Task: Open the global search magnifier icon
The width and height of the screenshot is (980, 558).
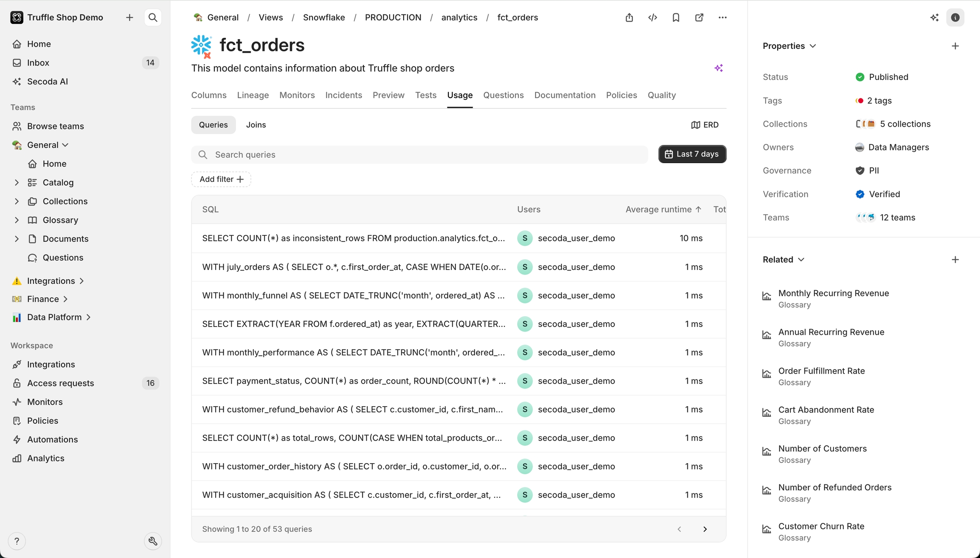Action: [153, 17]
